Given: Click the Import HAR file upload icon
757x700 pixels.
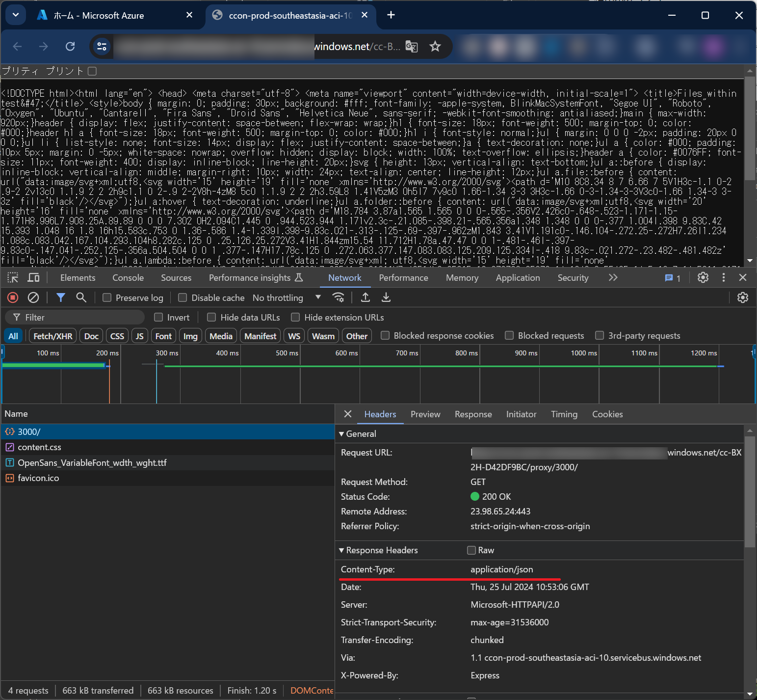Looking at the screenshot, I should 365,297.
